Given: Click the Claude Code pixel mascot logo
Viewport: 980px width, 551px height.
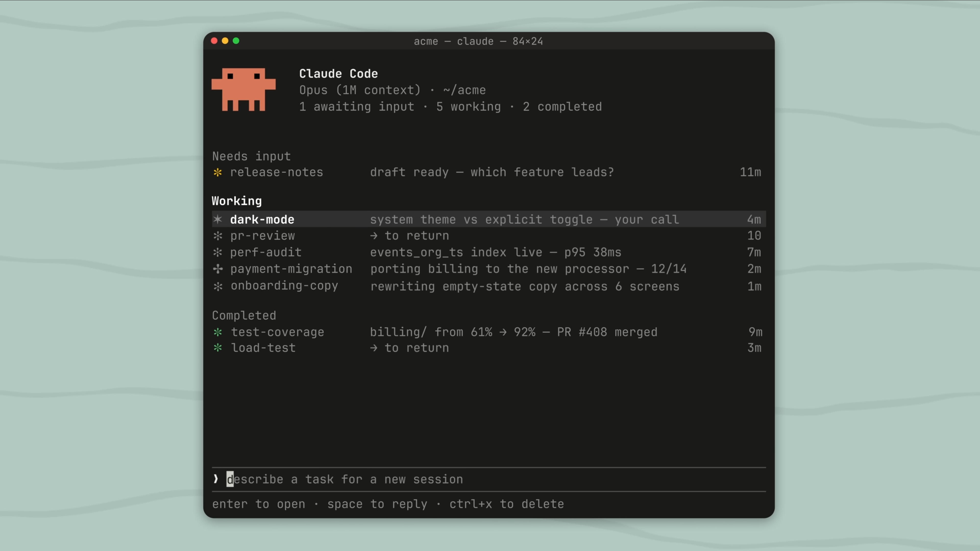Looking at the screenshot, I should [x=243, y=90].
